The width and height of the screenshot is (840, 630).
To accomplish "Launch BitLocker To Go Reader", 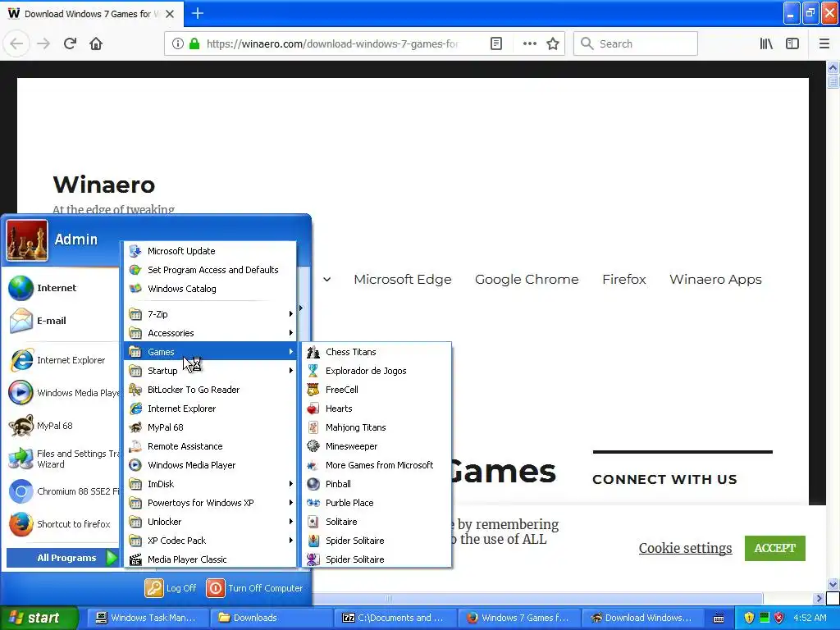I will (210, 390).
